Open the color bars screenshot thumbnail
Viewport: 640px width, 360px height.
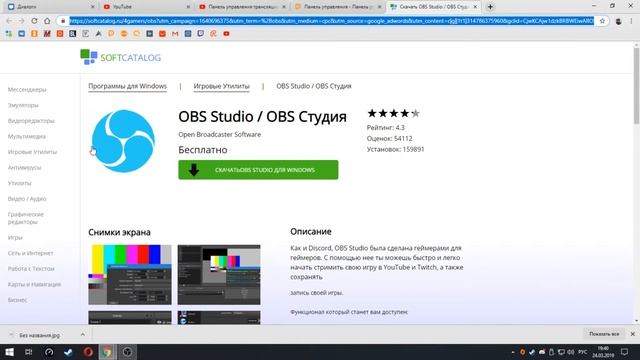(x=130, y=275)
